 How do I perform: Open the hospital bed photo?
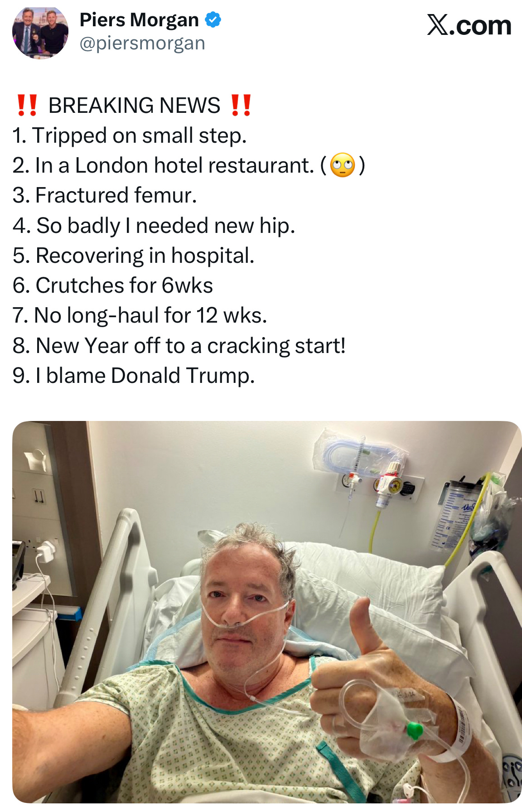(267, 612)
